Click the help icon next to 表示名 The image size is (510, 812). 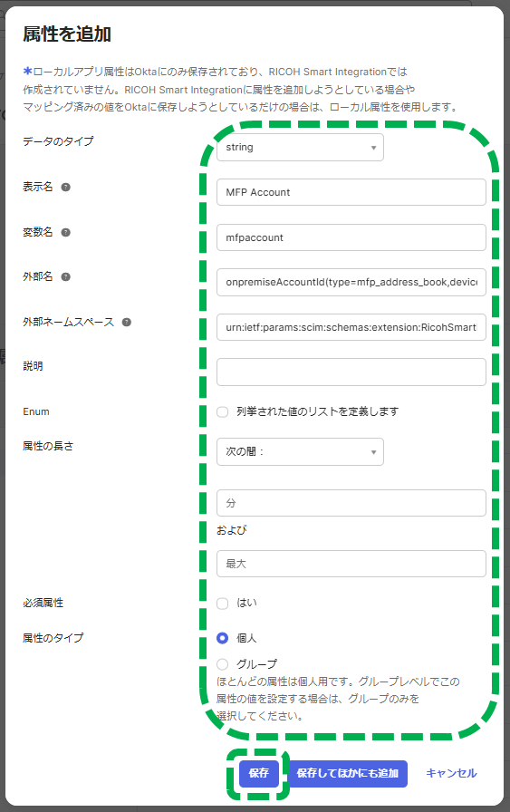click(66, 187)
